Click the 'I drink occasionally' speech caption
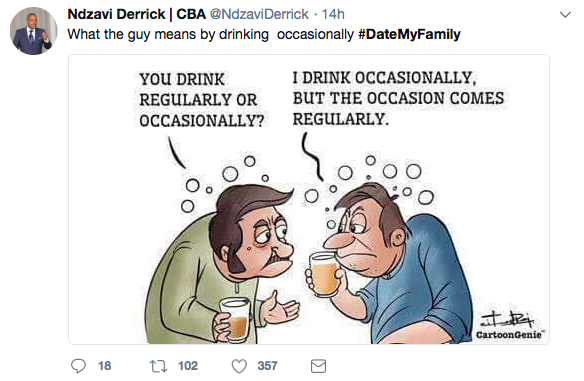The height and width of the screenshot is (381, 584). pos(398,98)
